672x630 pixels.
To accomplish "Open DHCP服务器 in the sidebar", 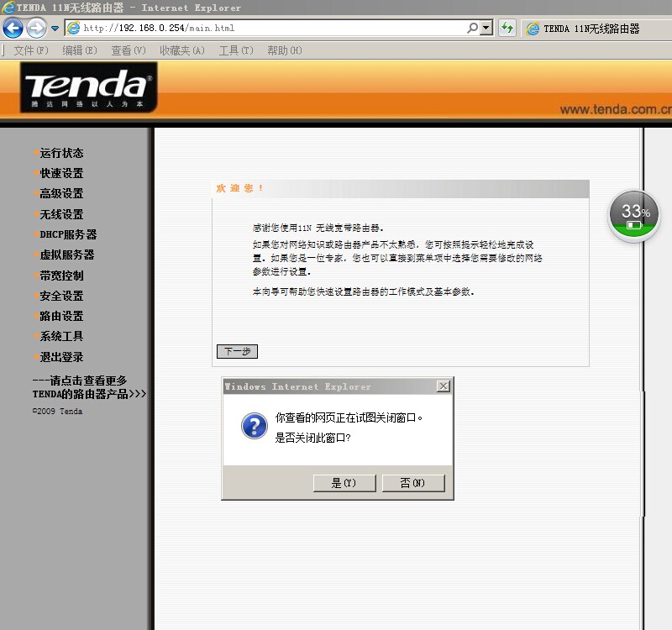I will click(x=68, y=234).
